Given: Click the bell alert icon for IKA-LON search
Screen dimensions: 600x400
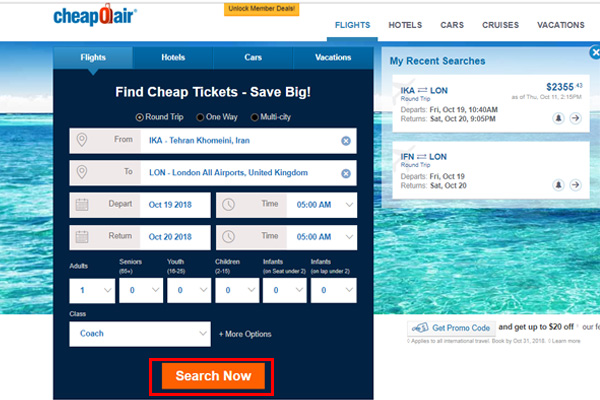Looking at the screenshot, I should tap(558, 118).
